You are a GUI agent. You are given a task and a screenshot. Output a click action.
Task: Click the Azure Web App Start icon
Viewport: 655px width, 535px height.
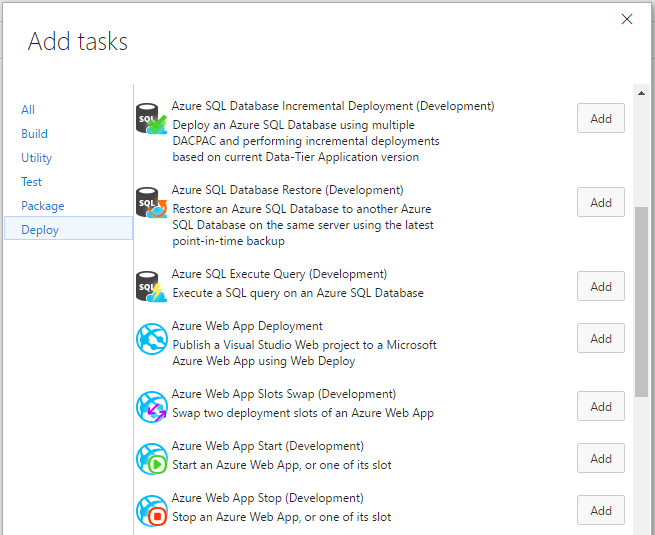(152, 459)
